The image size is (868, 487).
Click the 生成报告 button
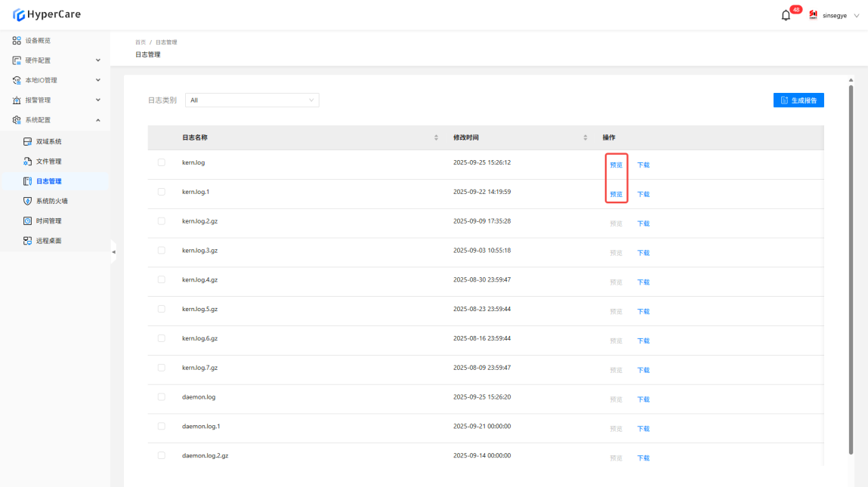tap(798, 100)
